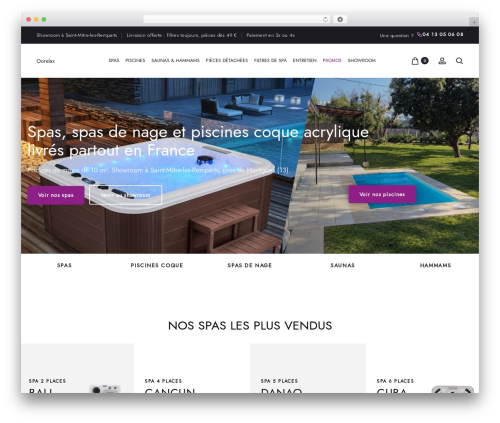This screenshot has height=423, width=500.
Task: Open the user account icon
Action: click(x=442, y=61)
